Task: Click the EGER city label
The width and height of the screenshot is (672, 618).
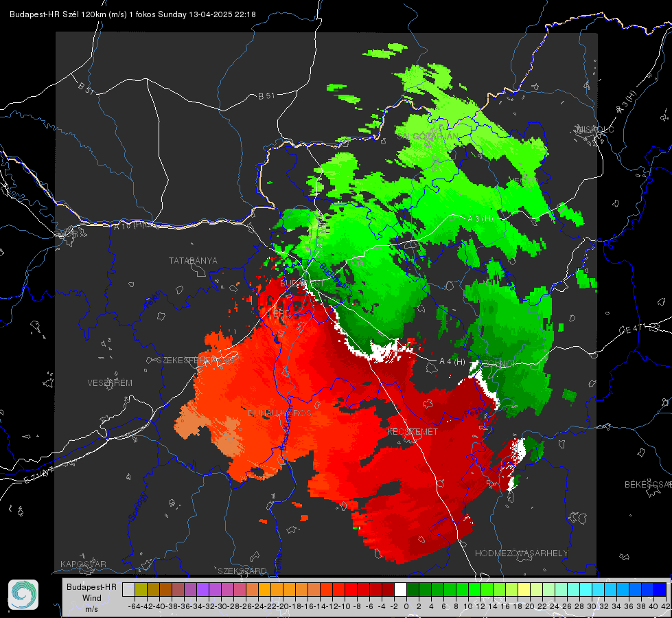Action: point(524,181)
